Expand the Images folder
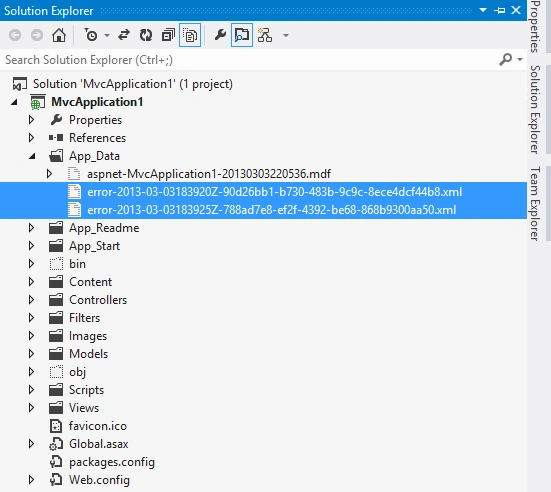Screen dimensions: 551x492 (31, 336)
